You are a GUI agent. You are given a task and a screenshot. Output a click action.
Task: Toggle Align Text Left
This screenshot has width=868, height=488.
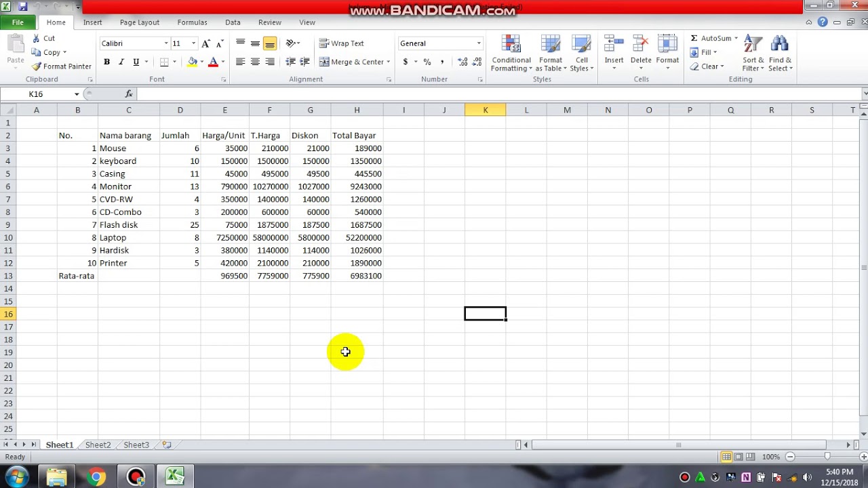[240, 62]
